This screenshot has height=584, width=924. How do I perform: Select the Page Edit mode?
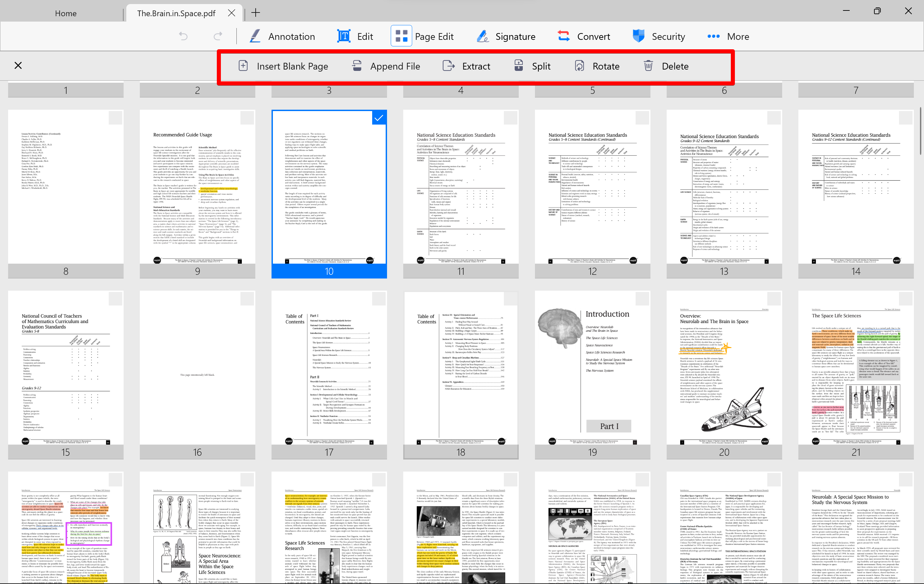[423, 36]
